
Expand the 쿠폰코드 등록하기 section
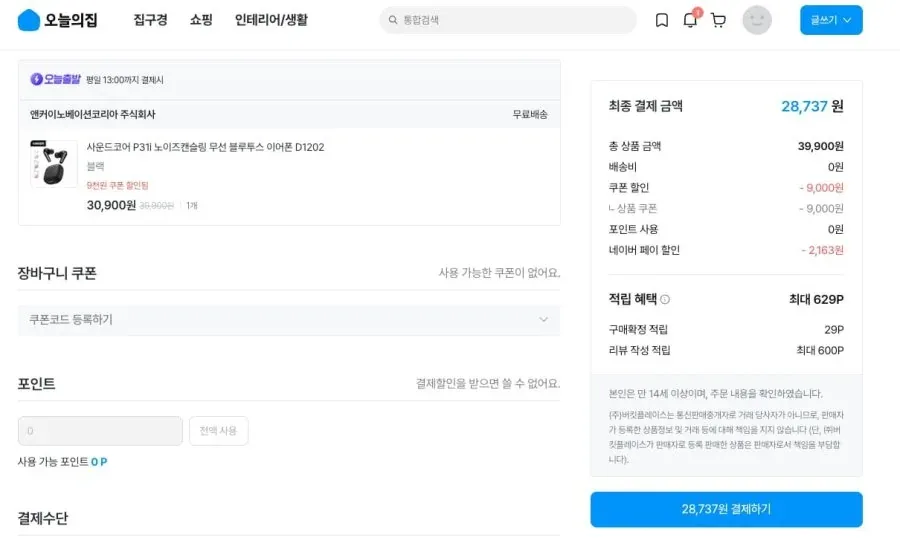[289, 320]
